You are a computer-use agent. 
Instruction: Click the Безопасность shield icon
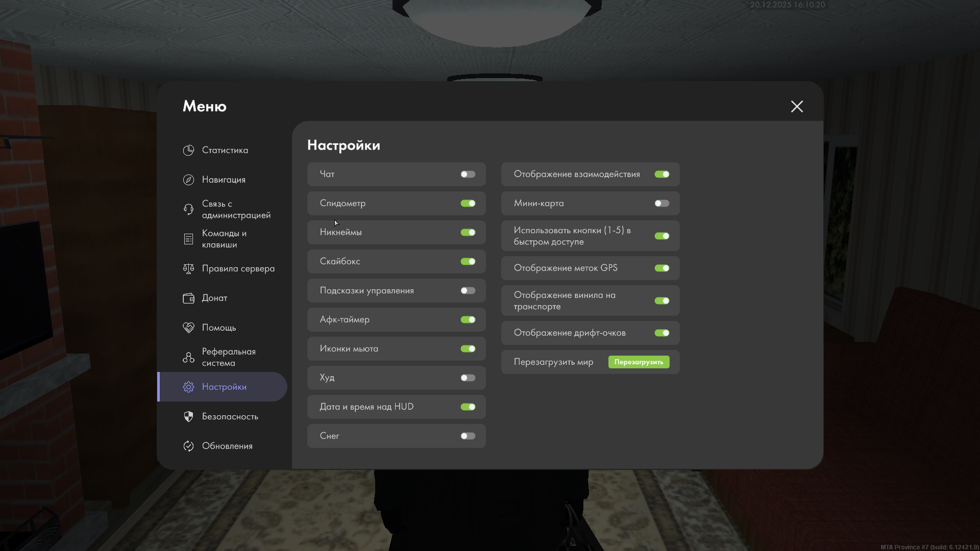coord(188,416)
